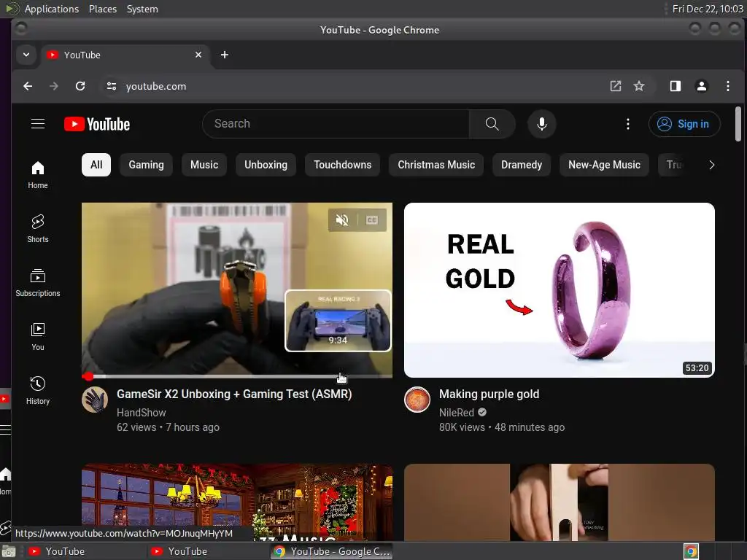Image resolution: width=747 pixels, height=560 pixels.
Task: Bookmark this page with star icon
Action: coord(639,86)
